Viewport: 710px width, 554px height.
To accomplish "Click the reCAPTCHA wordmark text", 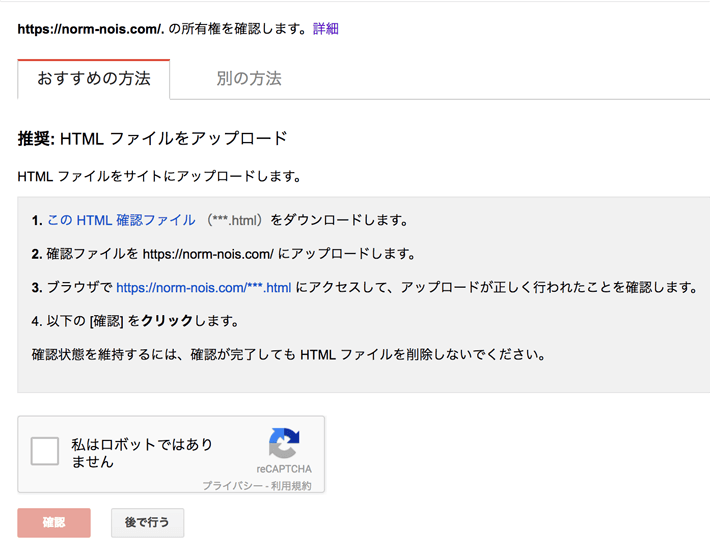I will point(284,469).
